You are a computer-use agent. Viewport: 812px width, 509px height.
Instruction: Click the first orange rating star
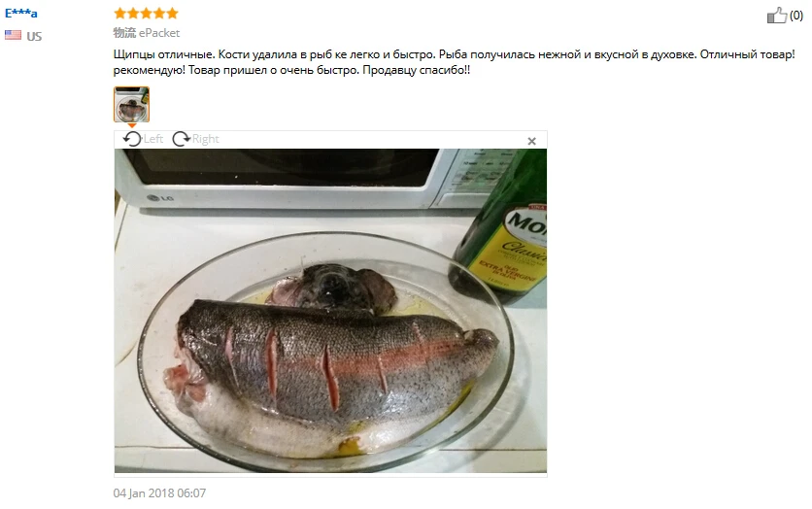click(120, 13)
